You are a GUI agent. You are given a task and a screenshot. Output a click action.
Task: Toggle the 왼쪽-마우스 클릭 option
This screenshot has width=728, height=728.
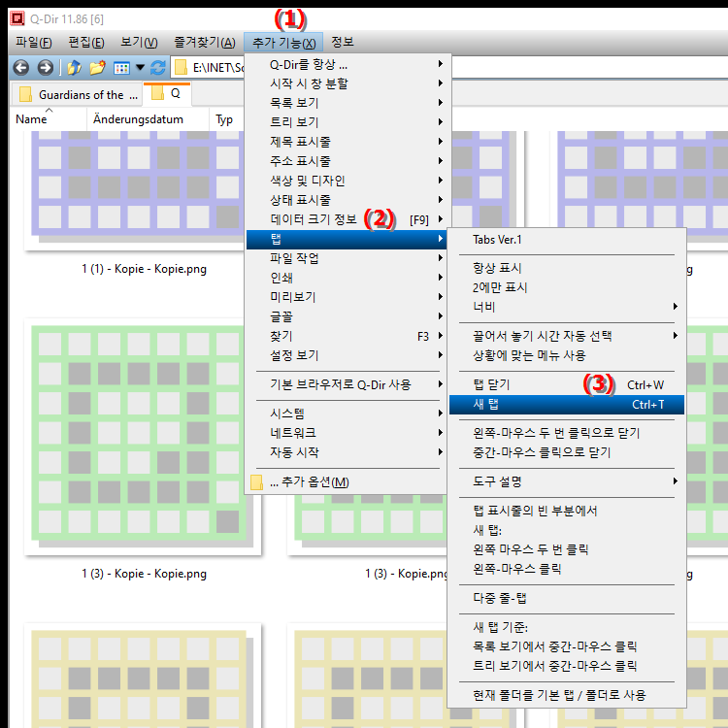coord(567,569)
